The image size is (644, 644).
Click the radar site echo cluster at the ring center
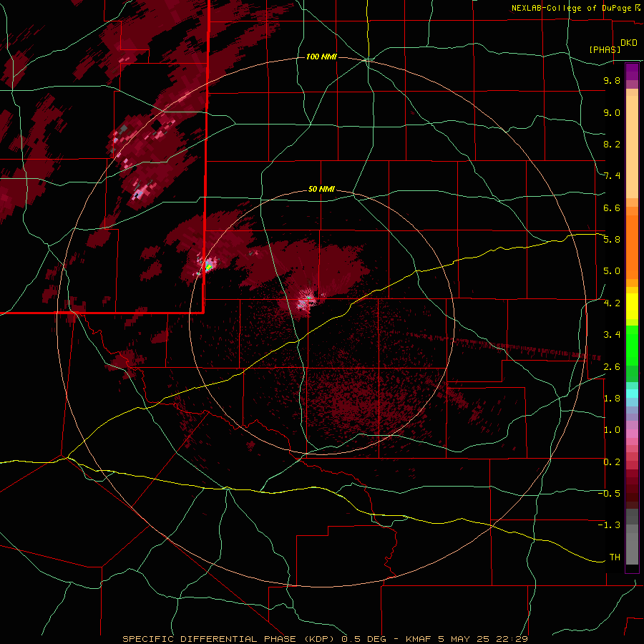[307, 301]
